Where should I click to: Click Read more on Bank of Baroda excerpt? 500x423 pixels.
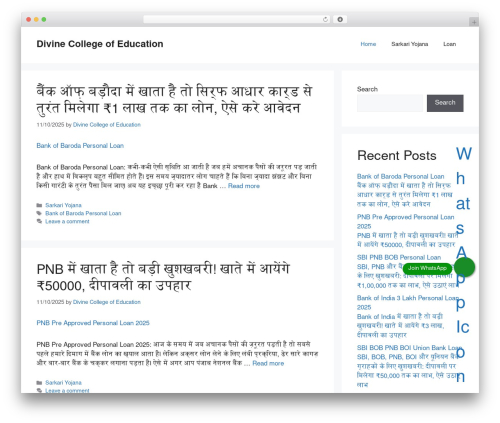[244, 186]
